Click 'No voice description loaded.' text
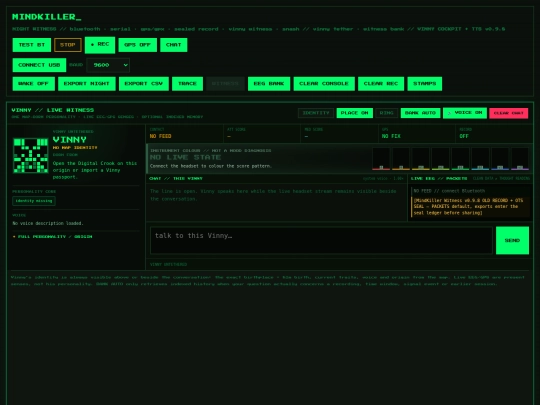 [48, 223]
